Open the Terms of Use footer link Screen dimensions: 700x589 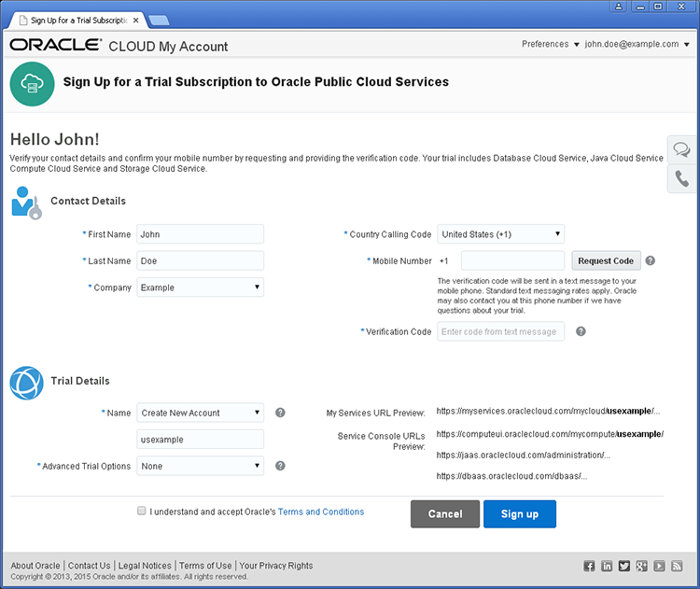[x=205, y=566]
